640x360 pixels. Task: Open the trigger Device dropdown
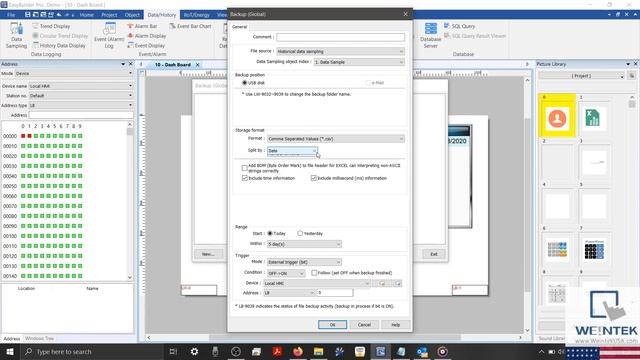(317, 283)
